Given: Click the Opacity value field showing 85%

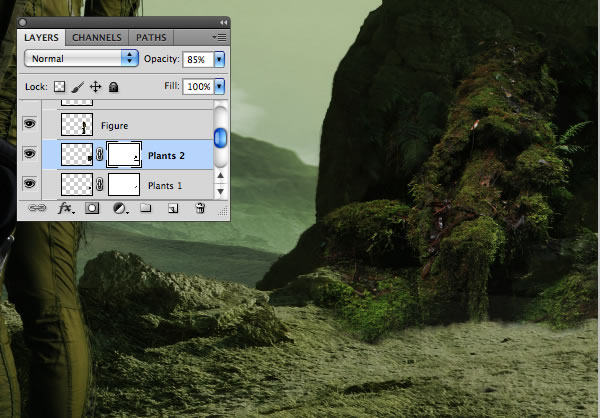Looking at the screenshot, I should click(198, 59).
